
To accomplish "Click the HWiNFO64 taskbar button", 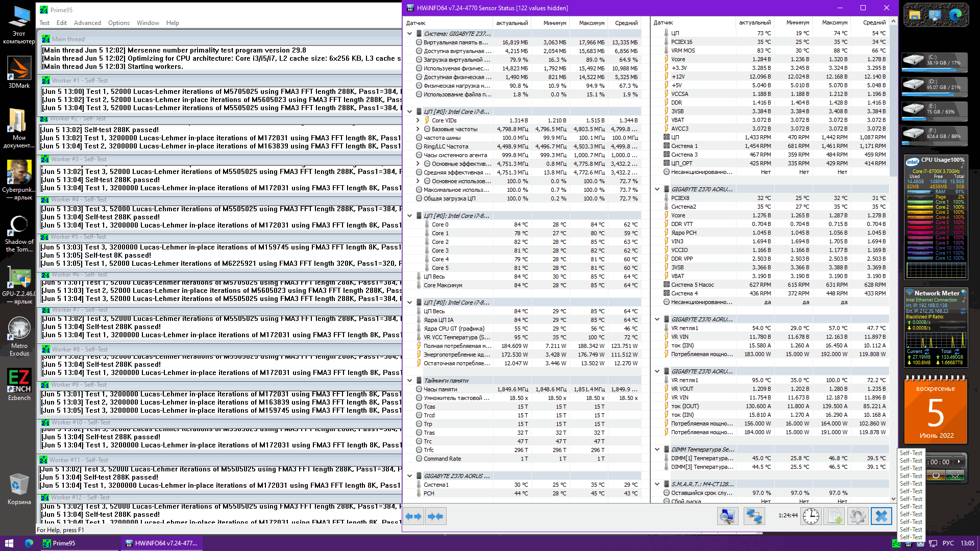I will (162, 543).
